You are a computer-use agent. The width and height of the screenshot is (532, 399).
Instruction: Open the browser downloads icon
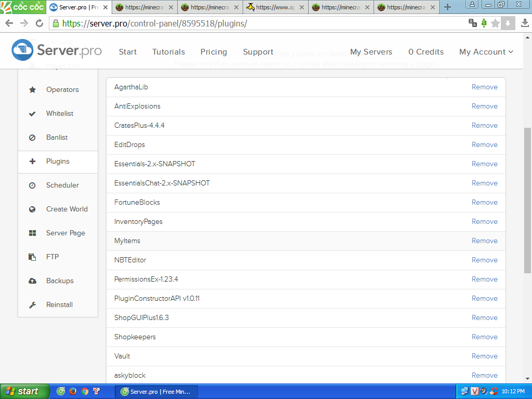click(525, 23)
